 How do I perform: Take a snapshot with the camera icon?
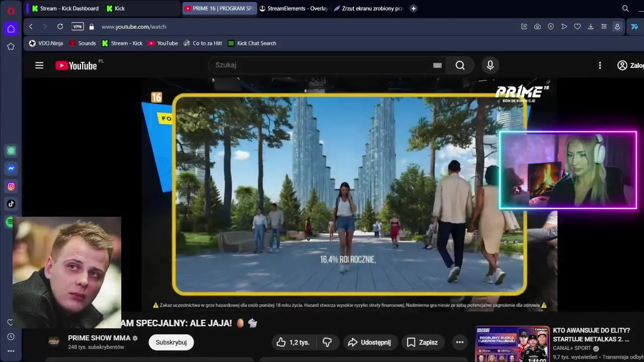pyautogui.click(x=537, y=27)
